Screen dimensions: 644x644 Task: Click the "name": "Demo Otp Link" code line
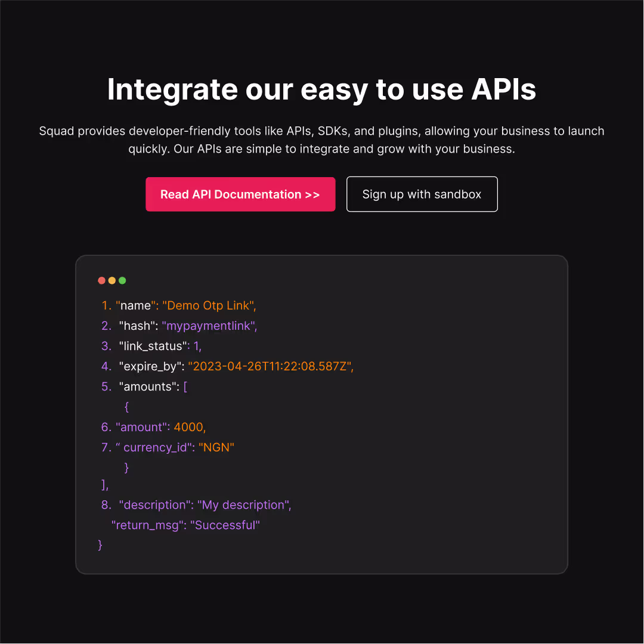pyautogui.click(x=179, y=305)
